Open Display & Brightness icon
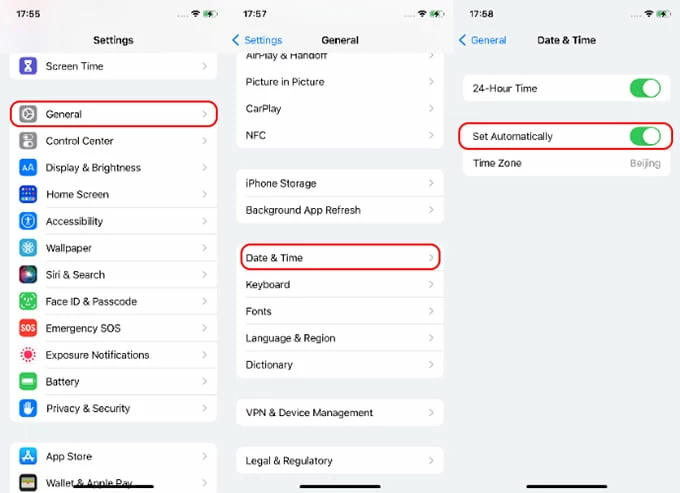Image resolution: width=680 pixels, height=493 pixels. point(28,168)
